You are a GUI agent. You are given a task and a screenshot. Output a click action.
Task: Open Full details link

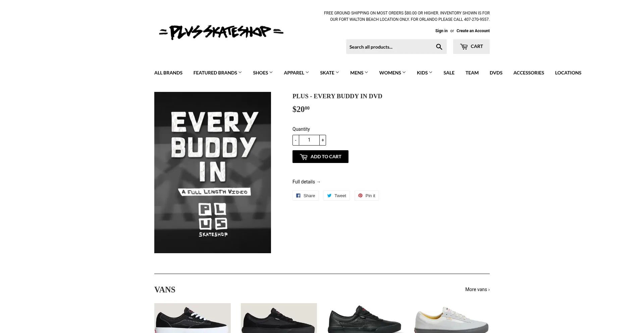307,182
